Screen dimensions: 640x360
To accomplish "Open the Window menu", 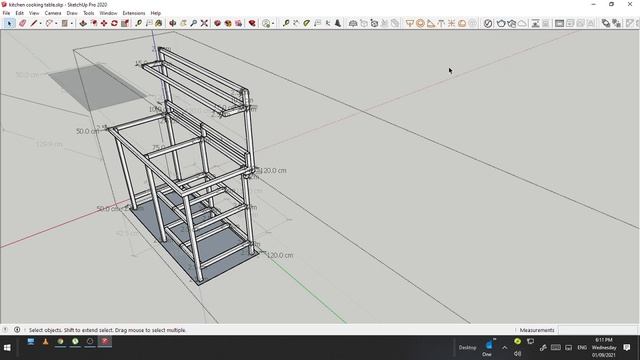I will pyautogui.click(x=108, y=13).
